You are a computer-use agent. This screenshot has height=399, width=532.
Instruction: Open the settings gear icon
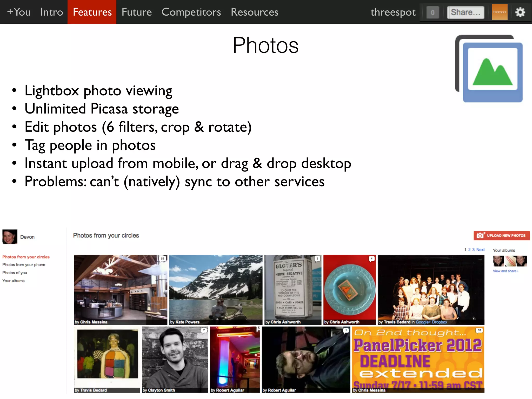(520, 12)
